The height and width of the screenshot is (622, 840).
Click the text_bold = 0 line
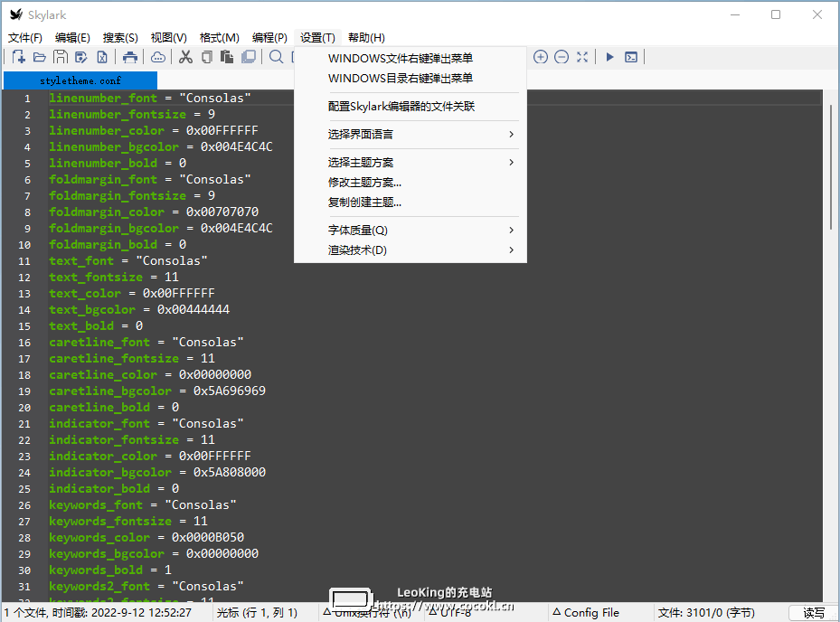pyautogui.click(x=96, y=325)
